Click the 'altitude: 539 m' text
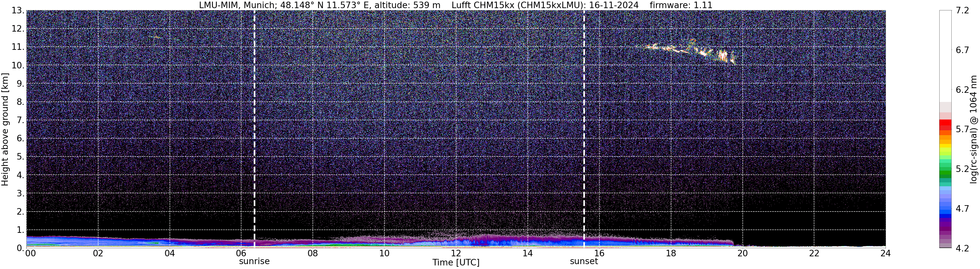The height and width of the screenshot is (269, 980). click(407, 5)
